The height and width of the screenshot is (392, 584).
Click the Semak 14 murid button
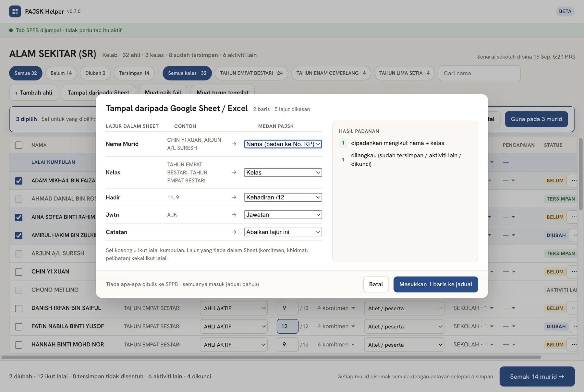(537, 376)
